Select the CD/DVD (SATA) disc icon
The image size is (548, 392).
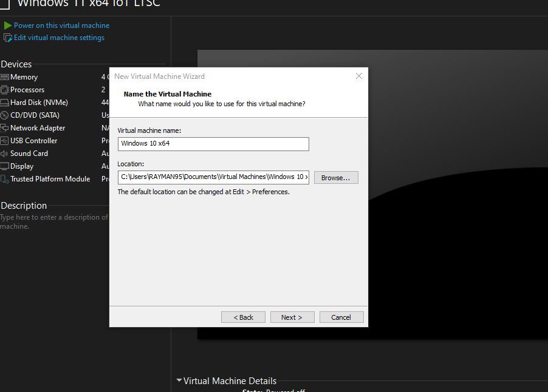4,115
